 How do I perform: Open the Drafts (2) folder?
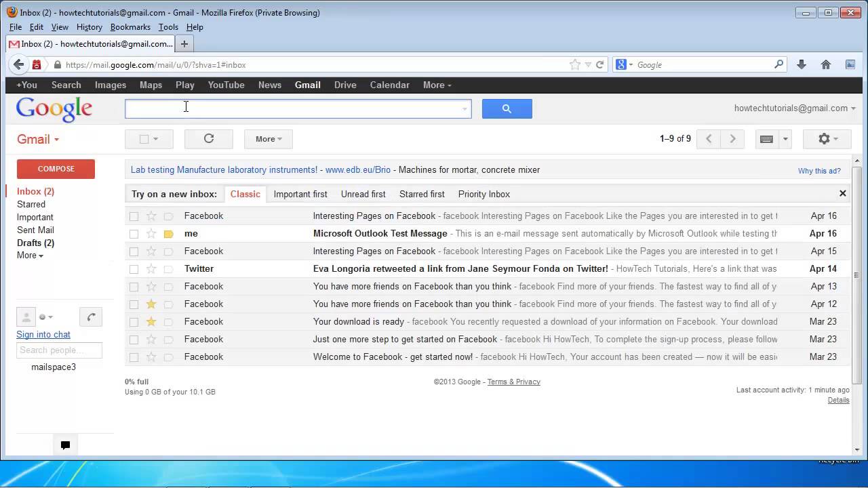pos(35,243)
